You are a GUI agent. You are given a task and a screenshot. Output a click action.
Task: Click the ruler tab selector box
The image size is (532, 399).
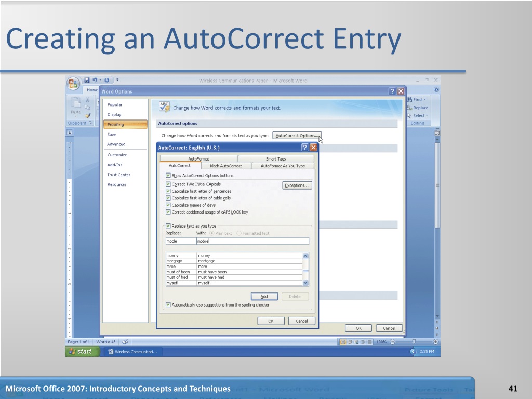coord(69,132)
